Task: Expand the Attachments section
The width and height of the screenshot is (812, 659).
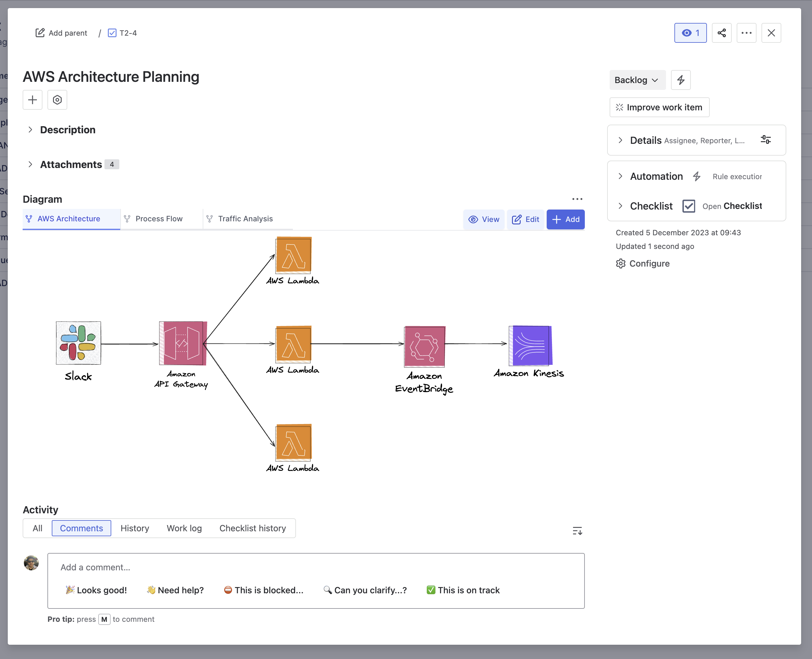Action: (30, 164)
